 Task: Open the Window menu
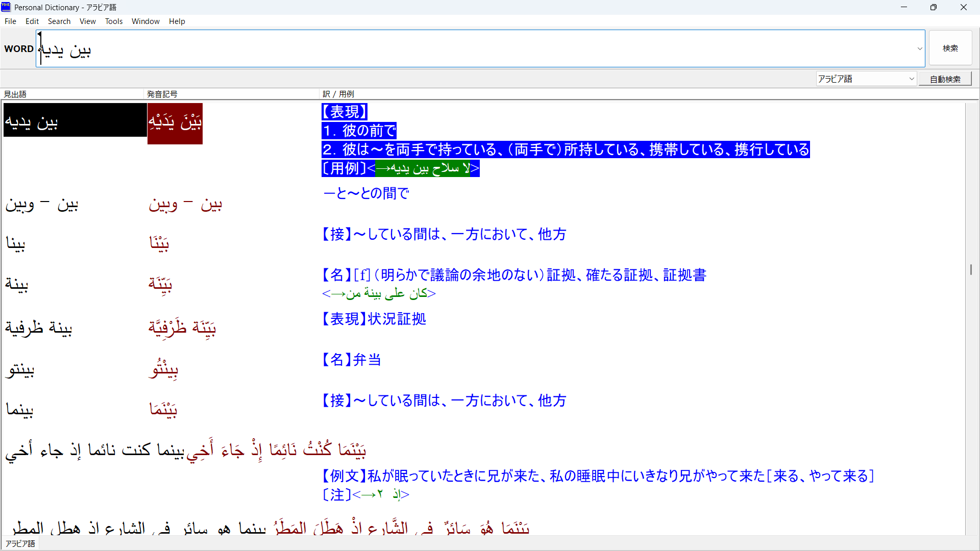pyautogui.click(x=145, y=21)
